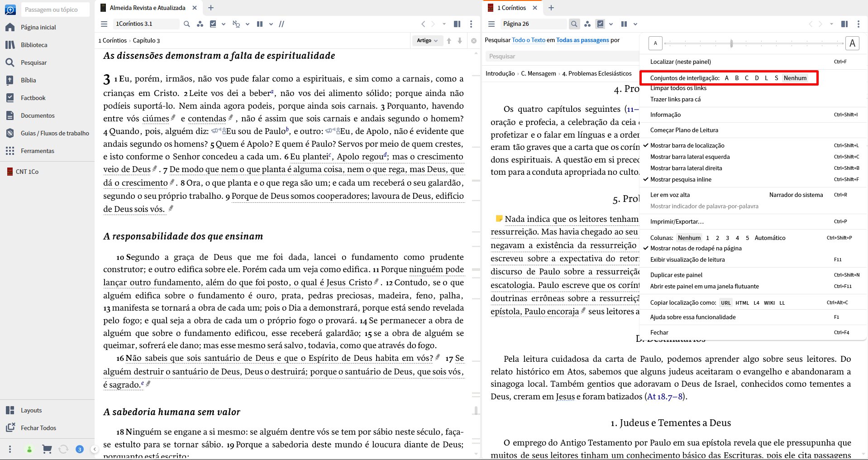This screenshot has width=868, height=460.
Task: Open the At 18.7–8 reference link
Action: click(x=665, y=396)
